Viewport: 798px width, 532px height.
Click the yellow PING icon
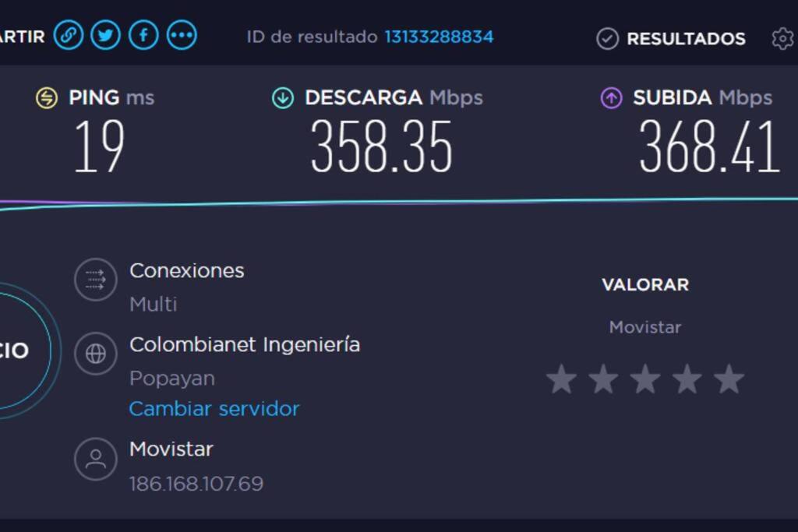[x=47, y=97]
